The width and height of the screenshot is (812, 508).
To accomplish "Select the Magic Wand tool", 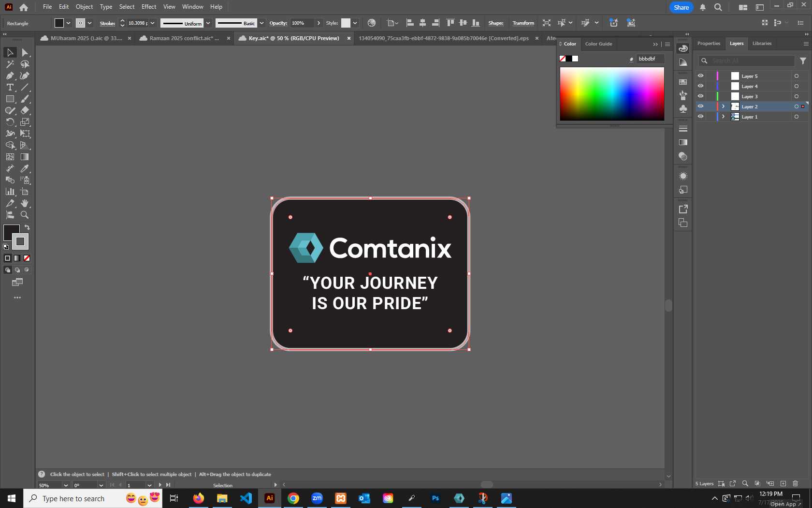I will coord(10,64).
